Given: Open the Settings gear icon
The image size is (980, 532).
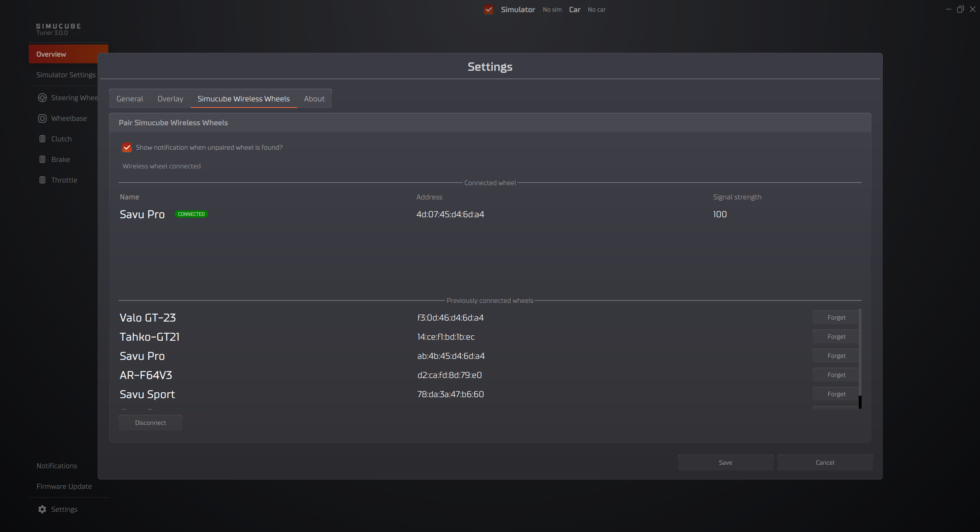Looking at the screenshot, I should 42,509.
